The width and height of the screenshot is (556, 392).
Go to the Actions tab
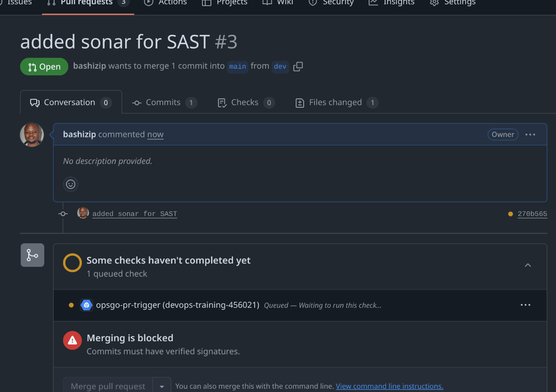166,3
